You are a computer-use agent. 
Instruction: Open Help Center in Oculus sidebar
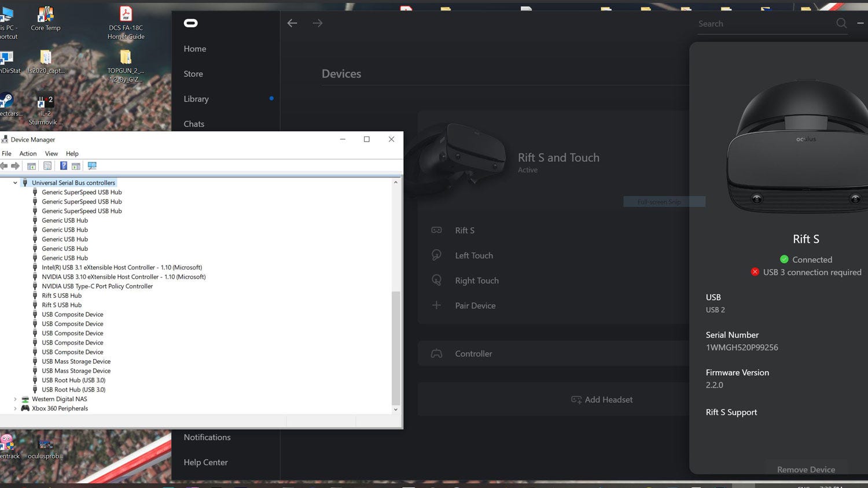point(205,462)
